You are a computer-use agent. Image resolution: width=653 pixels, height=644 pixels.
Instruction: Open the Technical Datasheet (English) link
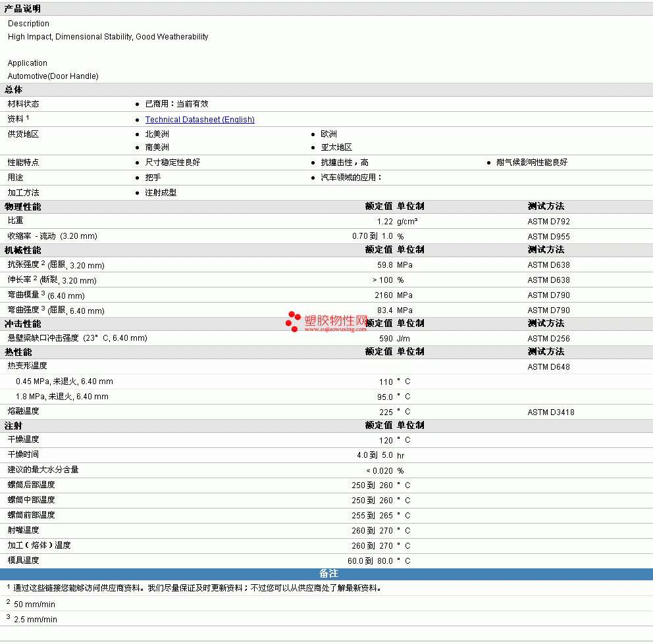[x=199, y=120]
